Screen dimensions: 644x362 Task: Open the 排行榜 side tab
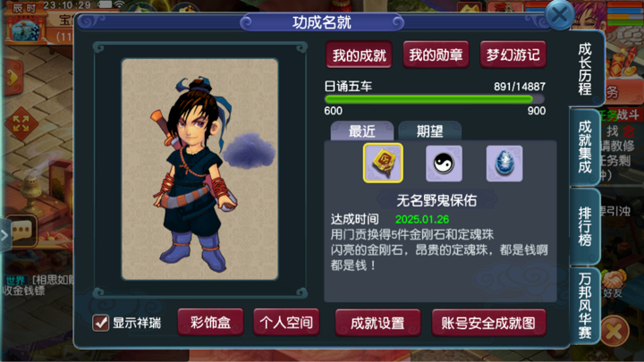584,226
